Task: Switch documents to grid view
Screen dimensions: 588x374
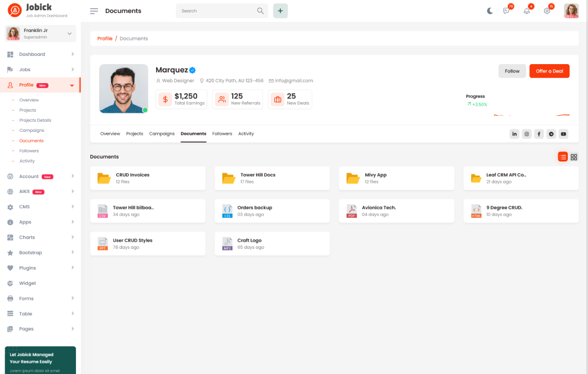Action: click(x=574, y=157)
